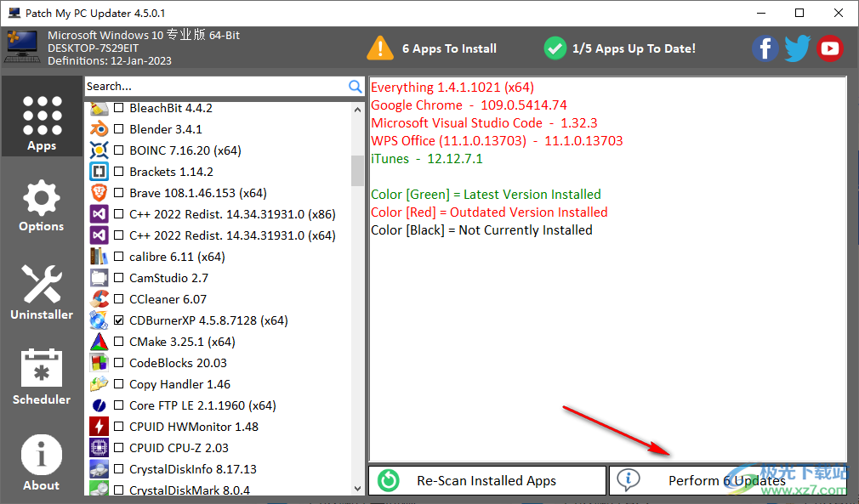Click the Brave lion icon in list
Viewport: 859px width, 504px height.
100,193
